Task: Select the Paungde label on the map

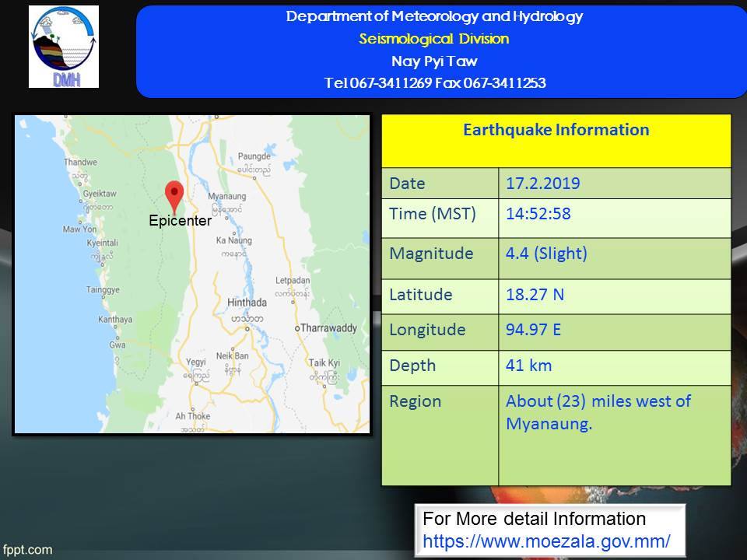Action: pyautogui.click(x=254, y=156)
